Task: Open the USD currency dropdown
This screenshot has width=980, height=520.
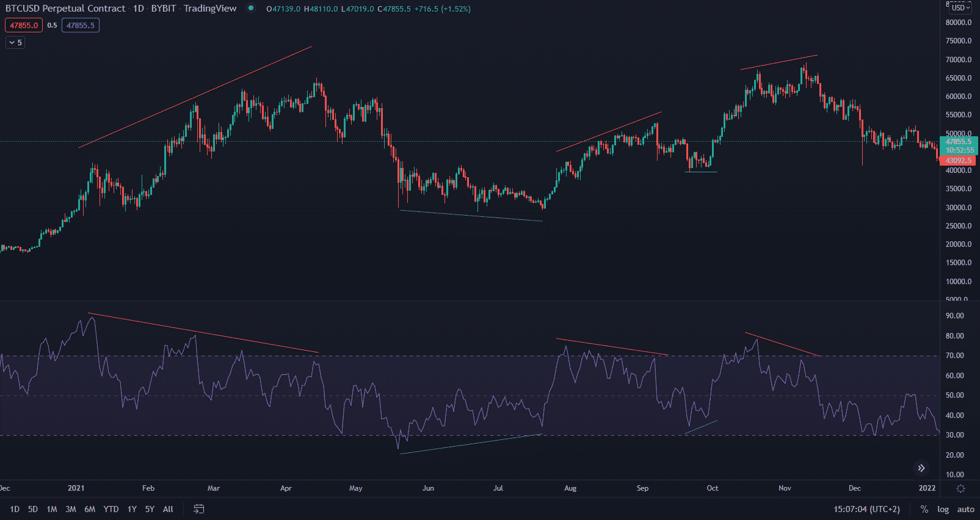Action: [960, 8]
